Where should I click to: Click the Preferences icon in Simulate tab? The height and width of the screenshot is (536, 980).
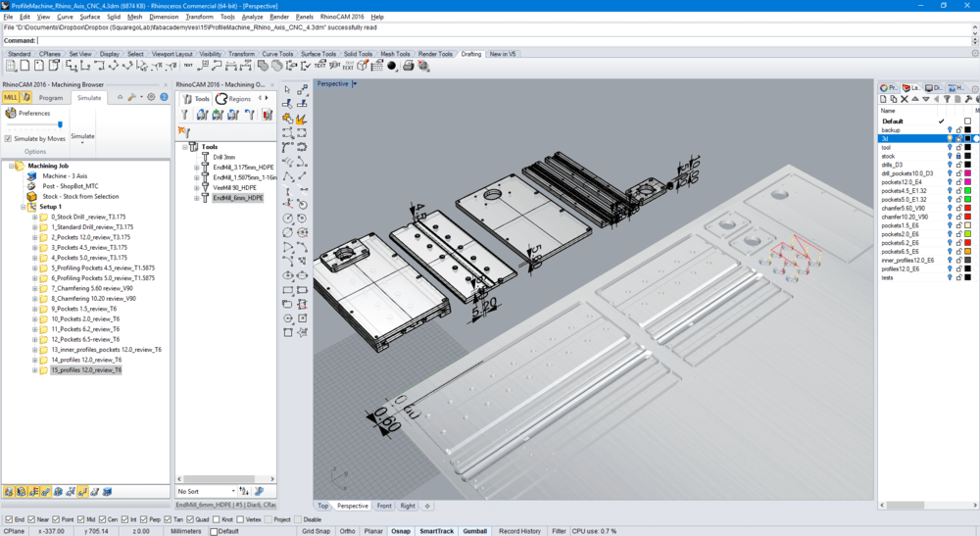[11, 114]
